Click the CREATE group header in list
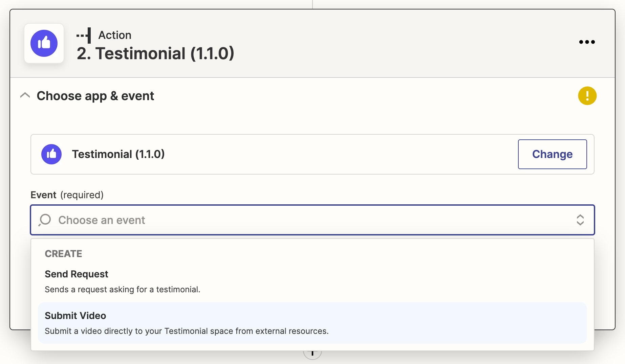 pos(63,254)
